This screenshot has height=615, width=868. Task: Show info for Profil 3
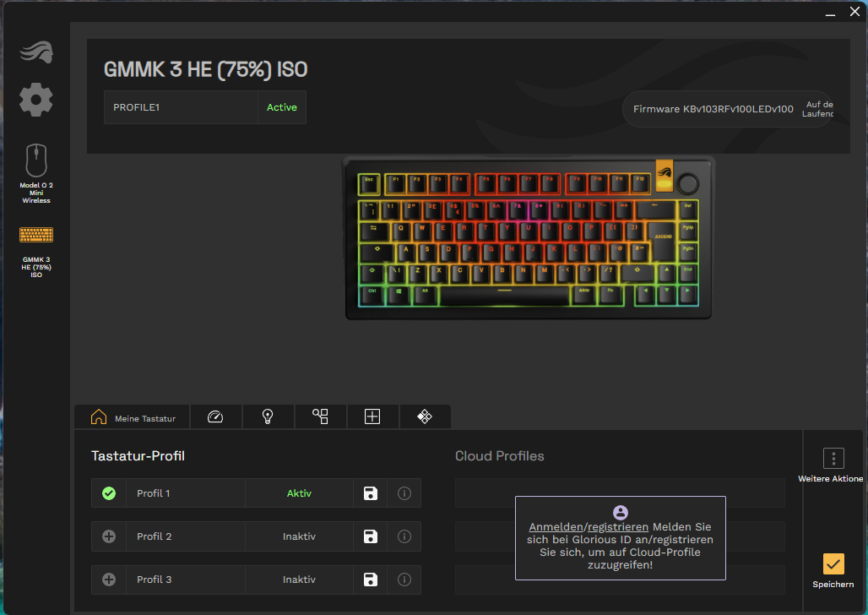pos(404,580)
